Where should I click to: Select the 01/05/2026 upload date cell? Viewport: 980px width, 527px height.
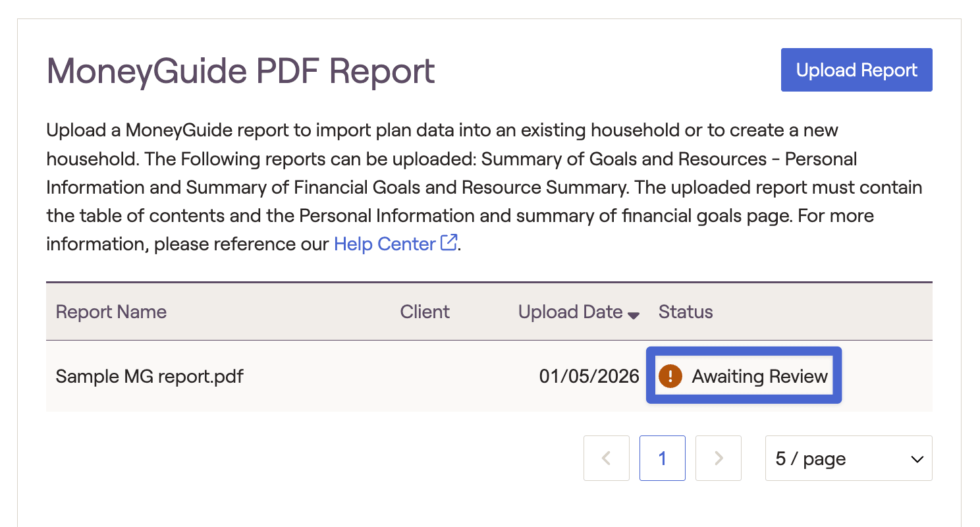(x=589, y=376)
